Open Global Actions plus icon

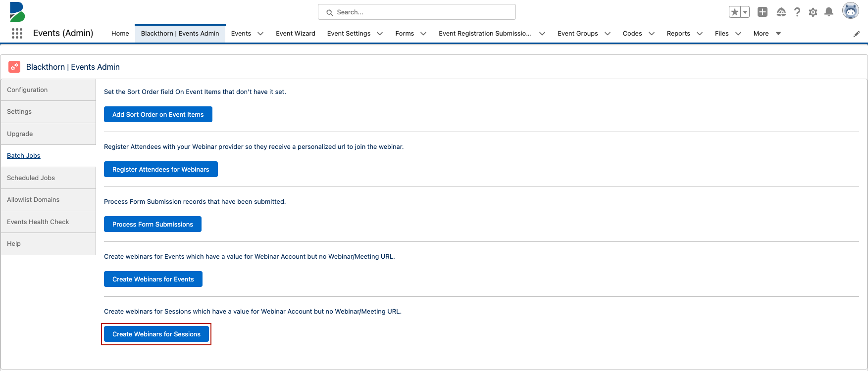(x=763, y=12)
